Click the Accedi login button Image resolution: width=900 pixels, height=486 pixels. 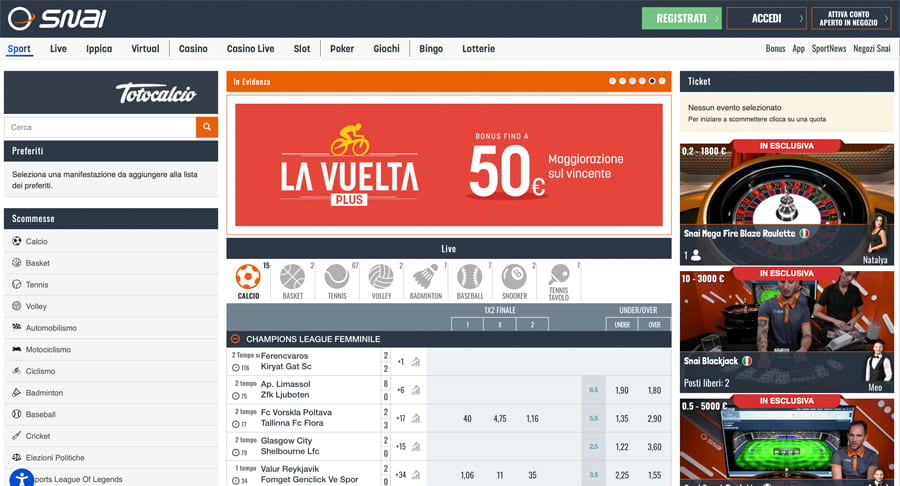(766, 18)
